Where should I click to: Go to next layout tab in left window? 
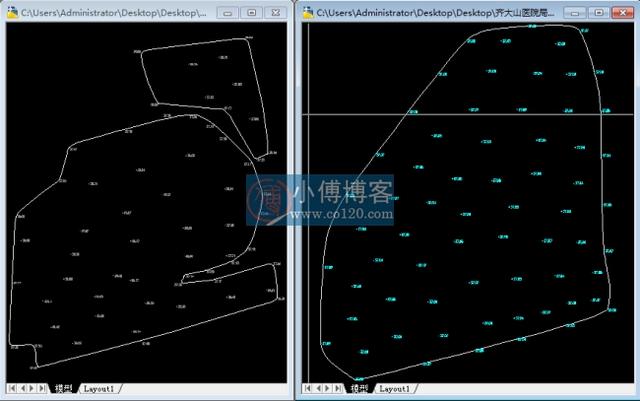[x=32, y=387]
